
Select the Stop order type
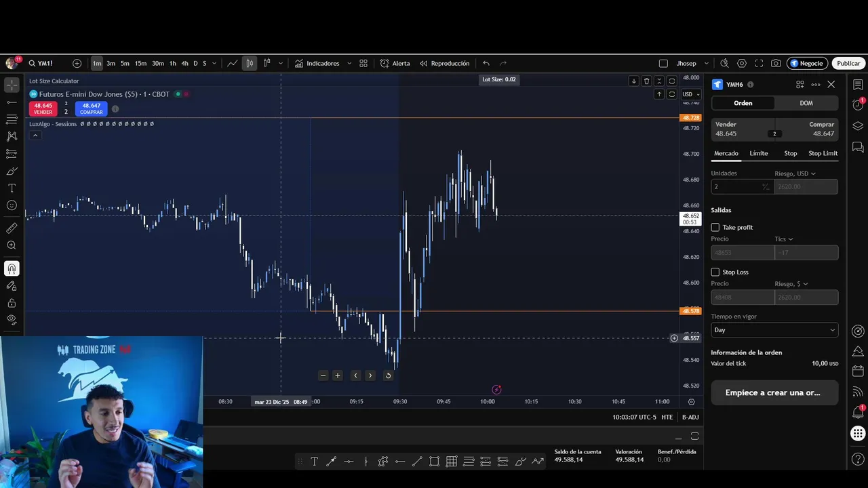pos(791,153)
